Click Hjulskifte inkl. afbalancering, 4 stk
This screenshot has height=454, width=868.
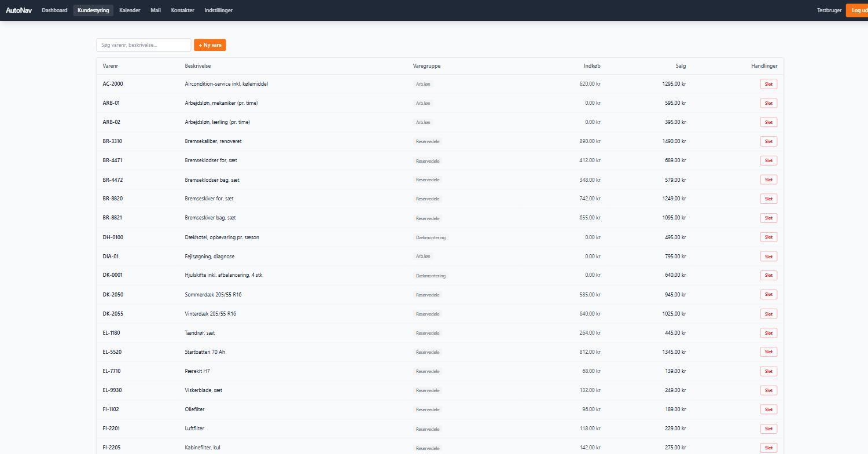tap(223, 275)
